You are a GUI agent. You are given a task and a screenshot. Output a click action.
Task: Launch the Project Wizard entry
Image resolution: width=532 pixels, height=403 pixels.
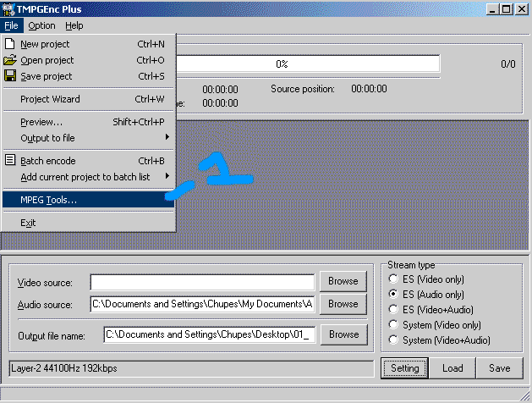88,99
